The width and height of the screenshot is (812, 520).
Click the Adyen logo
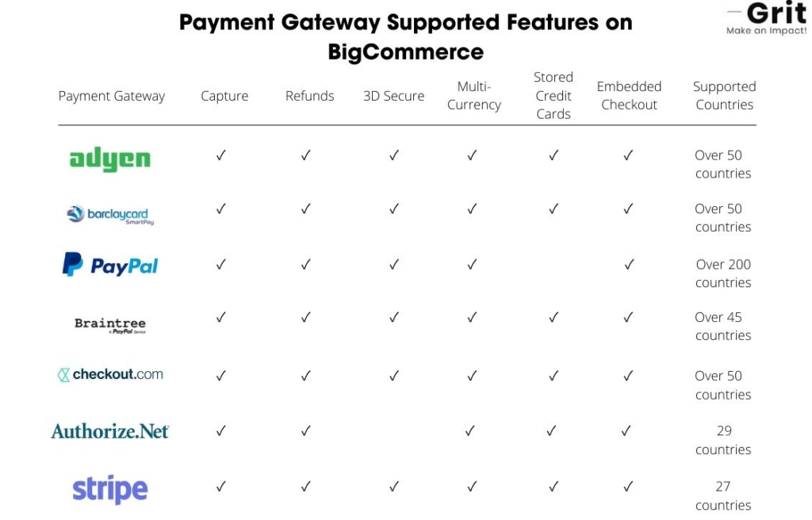(109, 159)
